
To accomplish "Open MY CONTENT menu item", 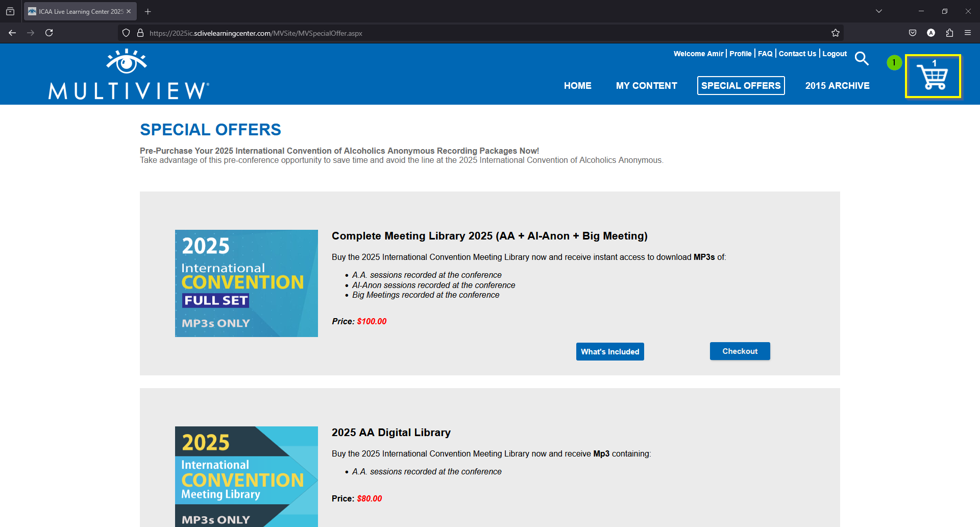I will [646, 86].
